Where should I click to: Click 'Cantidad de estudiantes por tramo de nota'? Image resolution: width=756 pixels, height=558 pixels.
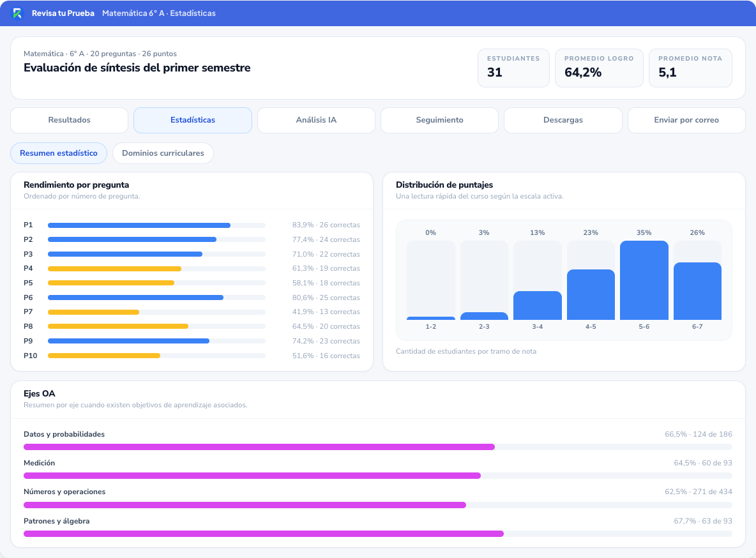click(466, 351)
